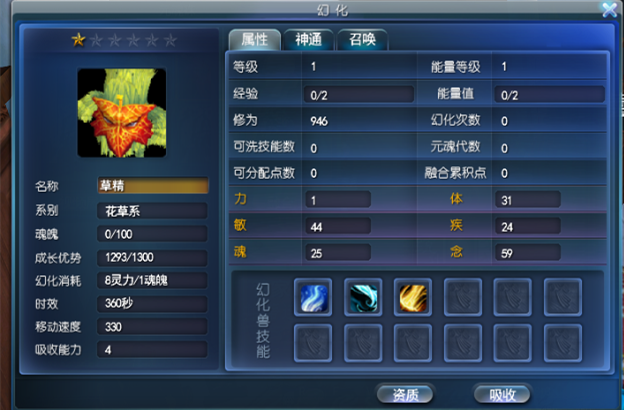Select the cyan swirl skill icon
Image resolution: width=624 pixels, height=410 pixels.
(x=363, y=297)
